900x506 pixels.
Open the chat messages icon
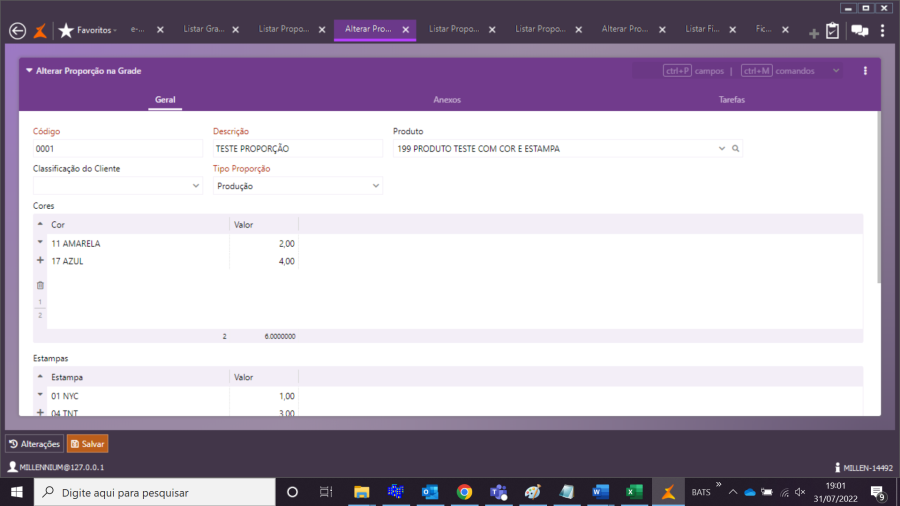coord(859,30)
